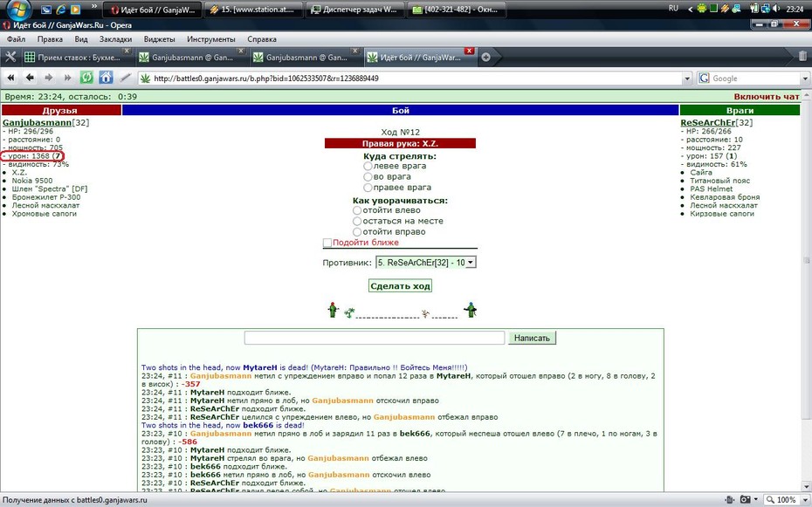This screenshot has height=507, width=812.
Task: Switch to the Прием ставок tab
Action: (x=72, y=58)
